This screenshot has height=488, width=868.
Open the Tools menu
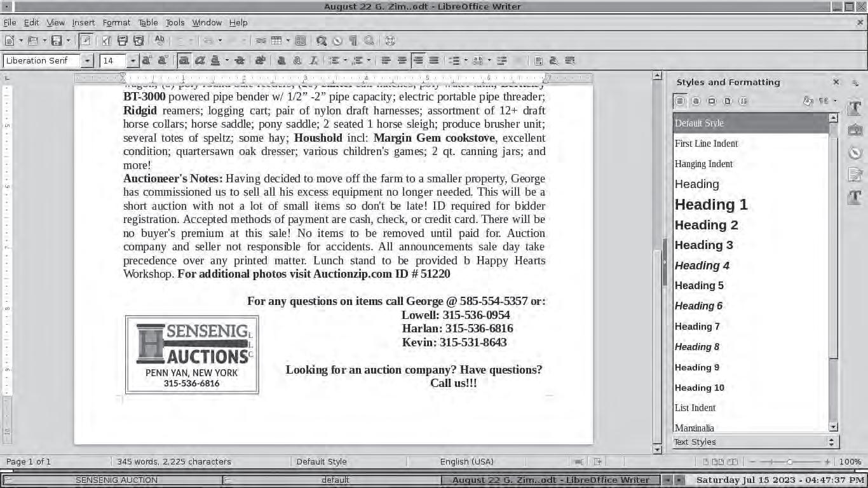[x=175, y=22]
